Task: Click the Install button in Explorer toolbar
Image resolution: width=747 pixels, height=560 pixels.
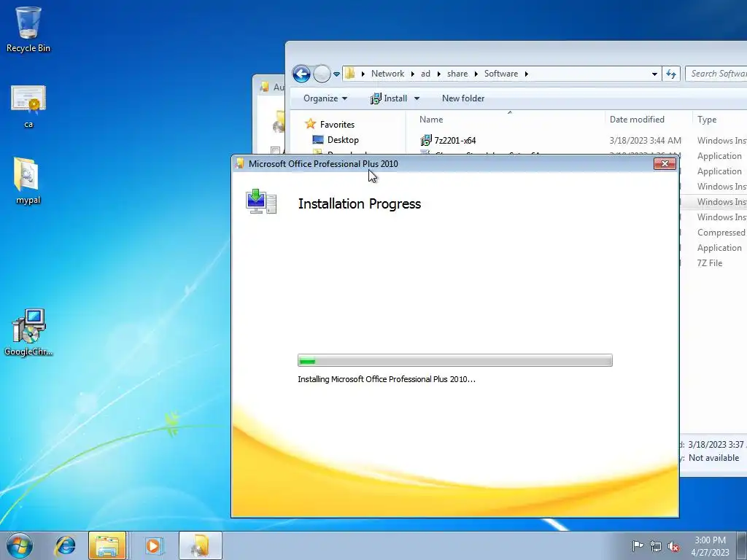Action: 390,98
